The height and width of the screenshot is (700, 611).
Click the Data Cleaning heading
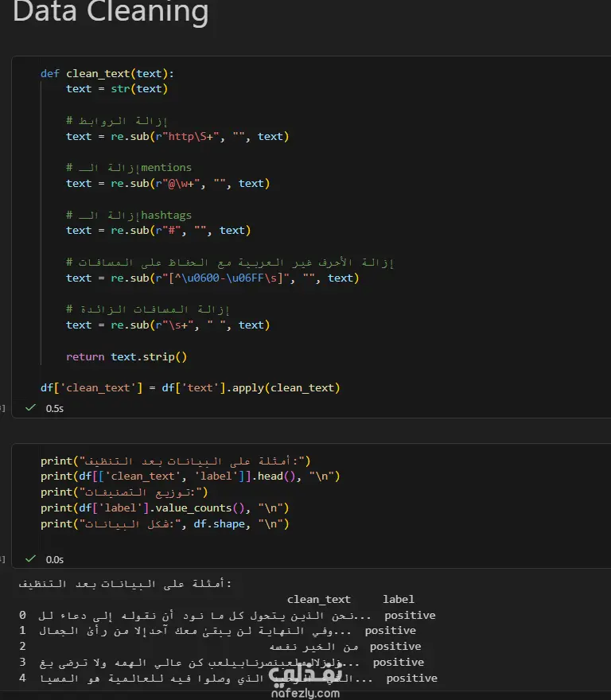click(x=111, y=12)
